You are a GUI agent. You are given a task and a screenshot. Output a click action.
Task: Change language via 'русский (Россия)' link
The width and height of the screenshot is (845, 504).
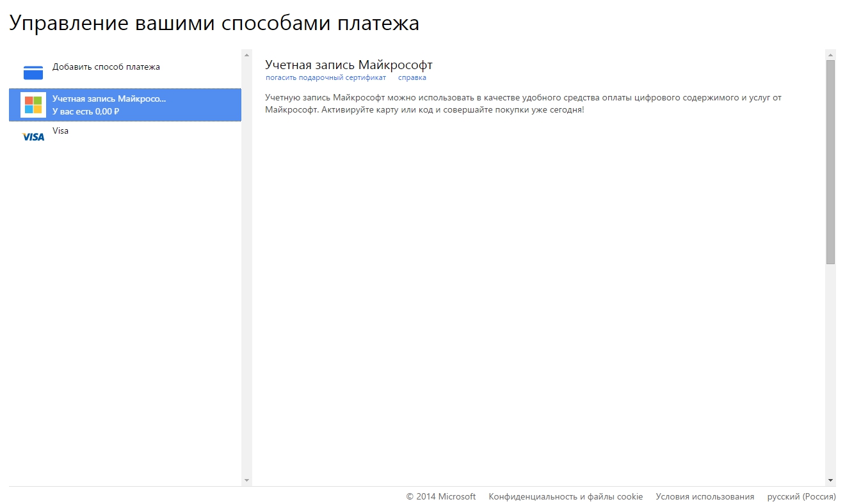click(x=801, y=496)
